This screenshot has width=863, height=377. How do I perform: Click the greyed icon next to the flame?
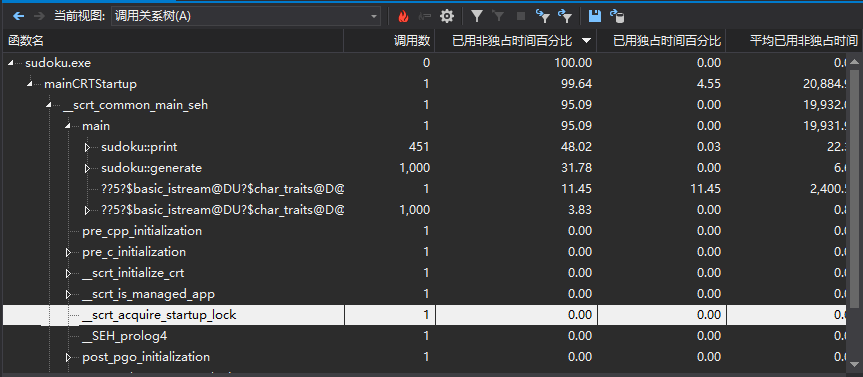click(425, 17)
